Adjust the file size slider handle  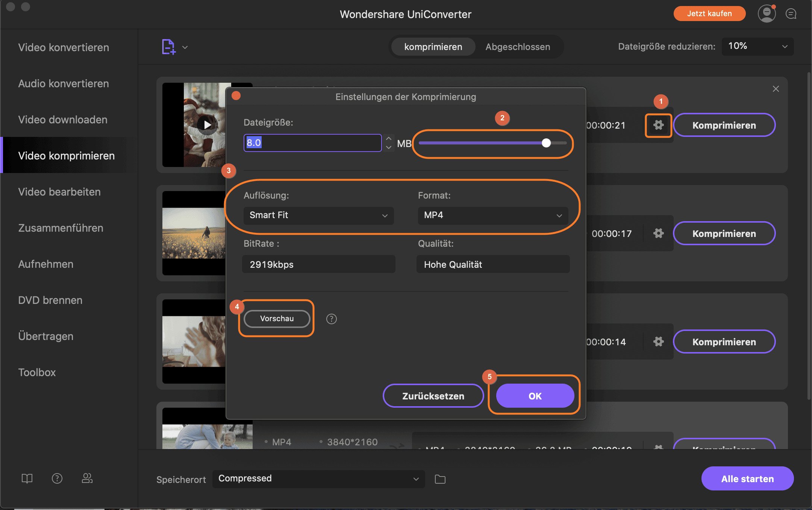pos(546,143)
